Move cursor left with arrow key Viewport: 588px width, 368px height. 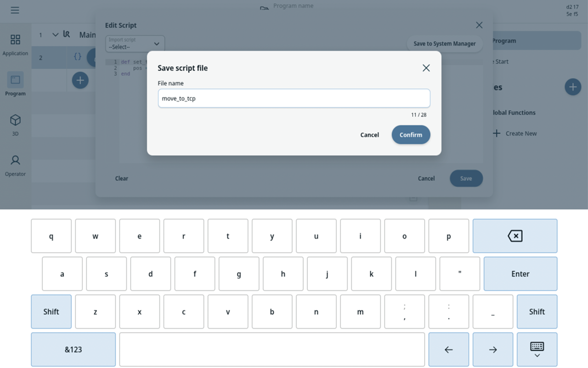[x=449, y=350]
